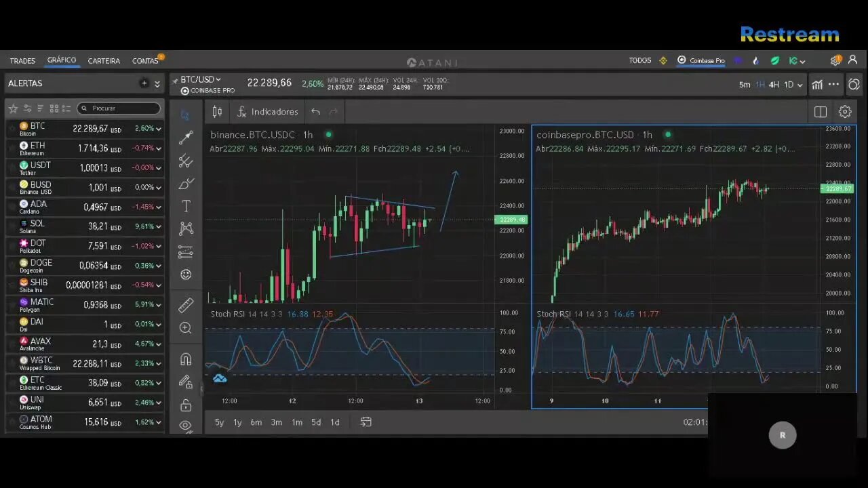Expand the ETH row chevron
Screen dimensions: 868x488
(x=159, y=148)
